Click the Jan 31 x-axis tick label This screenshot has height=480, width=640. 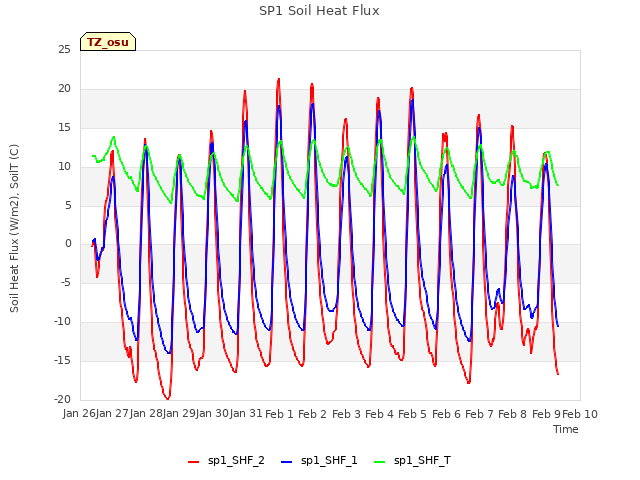(246, 414)
